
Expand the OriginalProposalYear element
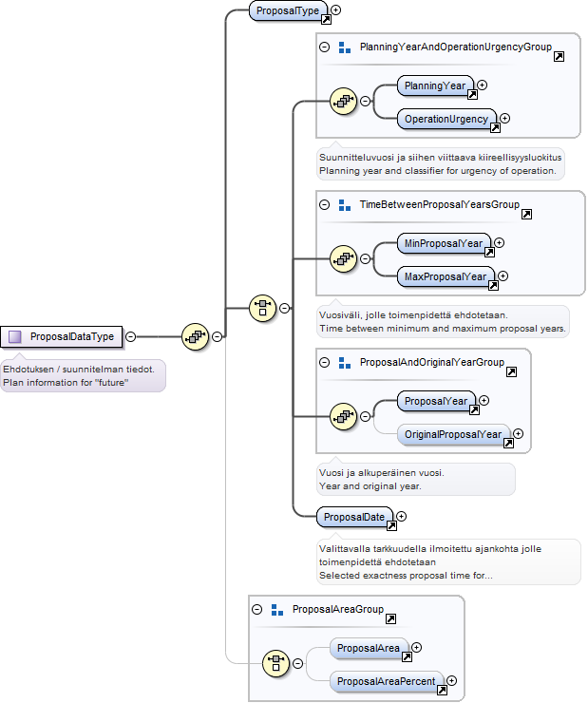(x=519, y=433)
